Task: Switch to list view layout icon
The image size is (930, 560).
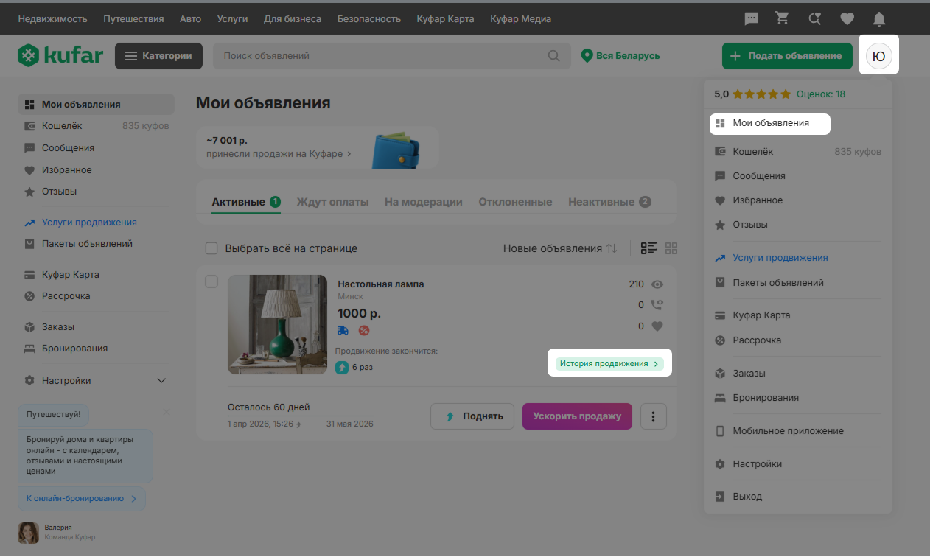Action: (648, 248)
